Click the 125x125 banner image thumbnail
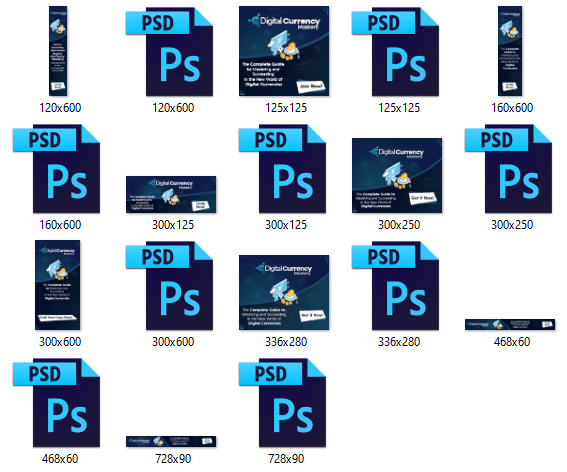 coord(284,51)
